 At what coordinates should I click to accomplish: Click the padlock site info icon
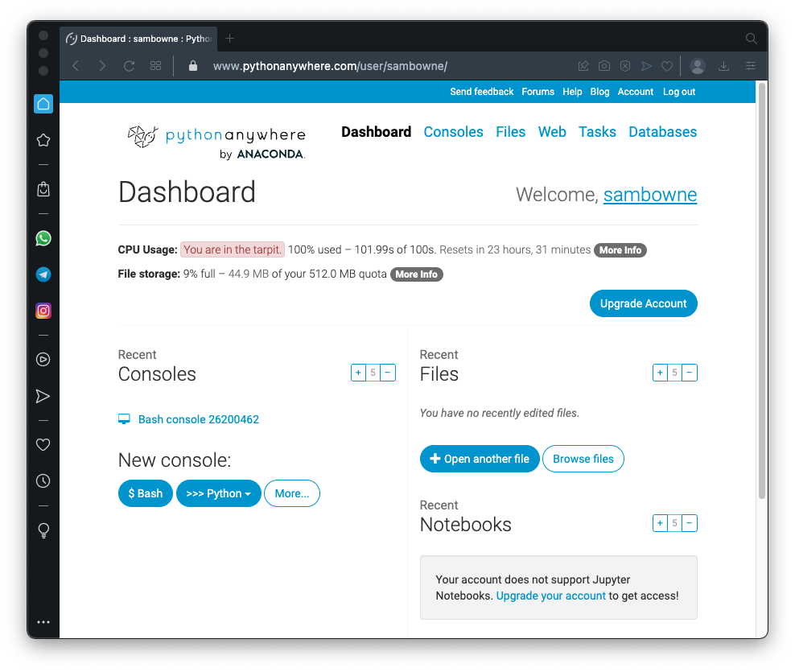pos(192,66)
